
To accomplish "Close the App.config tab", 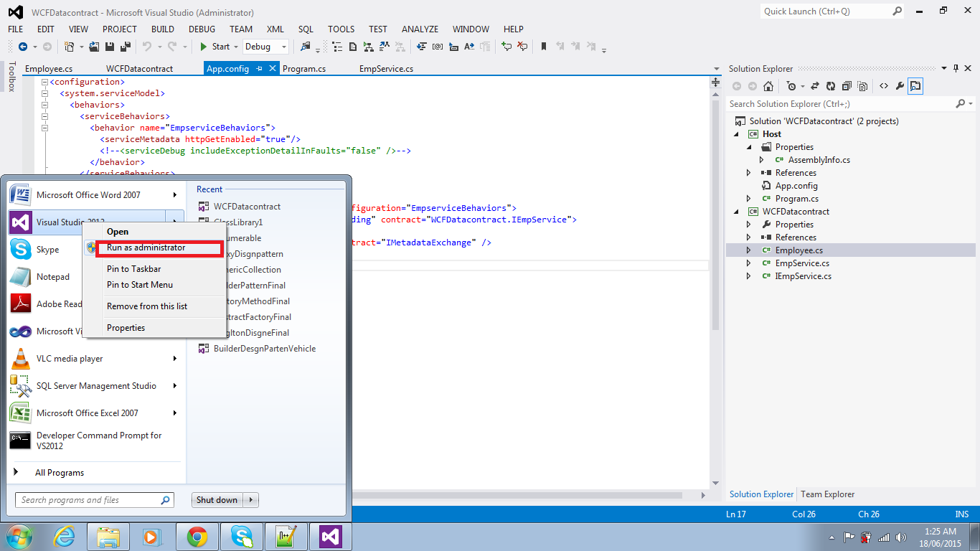I will 273,69.
